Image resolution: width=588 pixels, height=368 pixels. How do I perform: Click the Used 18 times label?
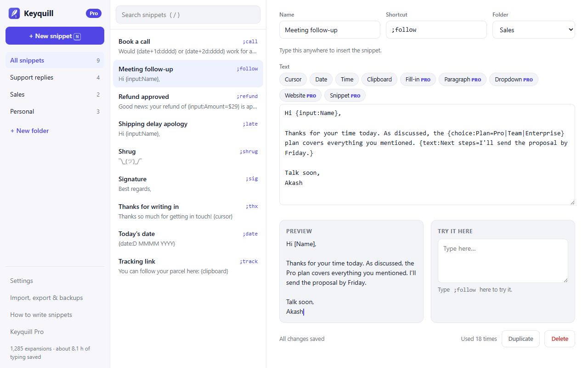tap(479, 339)
